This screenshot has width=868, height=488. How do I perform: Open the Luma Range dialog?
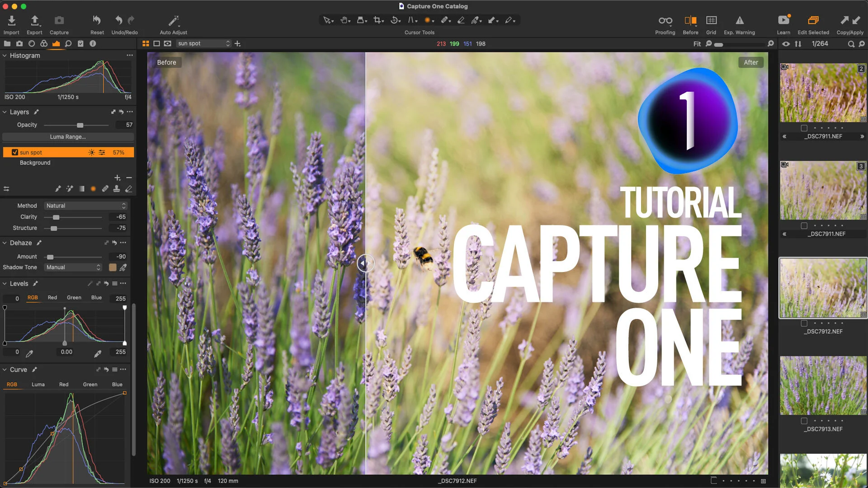(68, 136)
